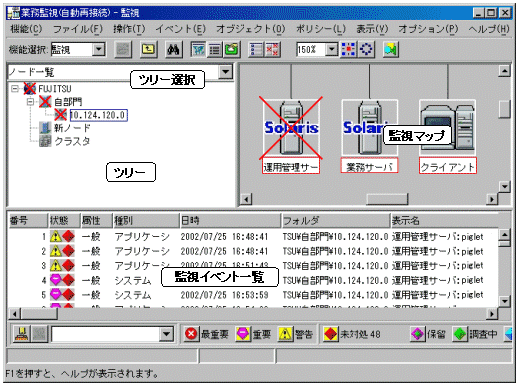The image size is (519, 386).
Task: Click event list scrollbar down arrow
Action: 505,301
